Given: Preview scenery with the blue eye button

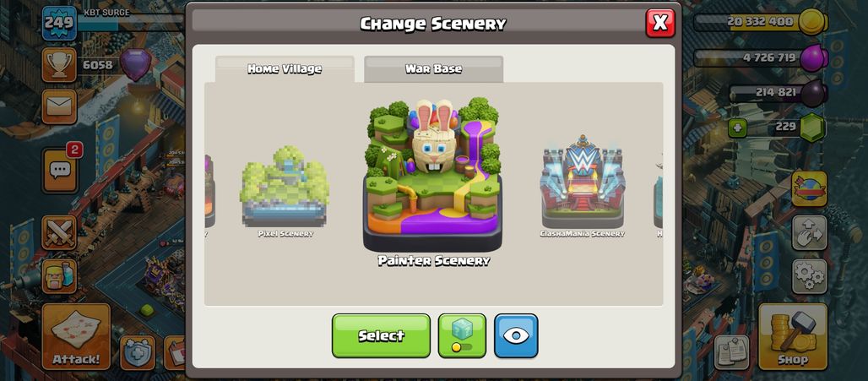Looking at the screenshot, I should [516, 335].
